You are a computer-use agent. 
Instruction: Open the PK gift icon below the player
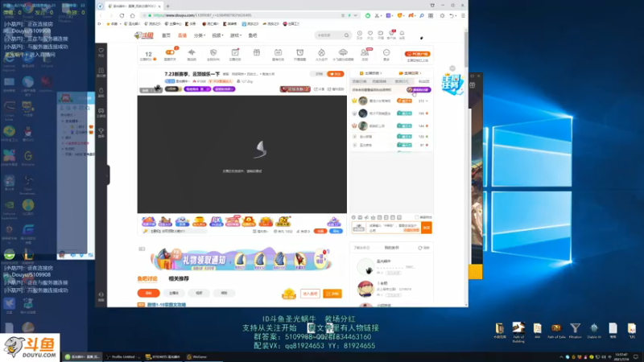point(216,221)
